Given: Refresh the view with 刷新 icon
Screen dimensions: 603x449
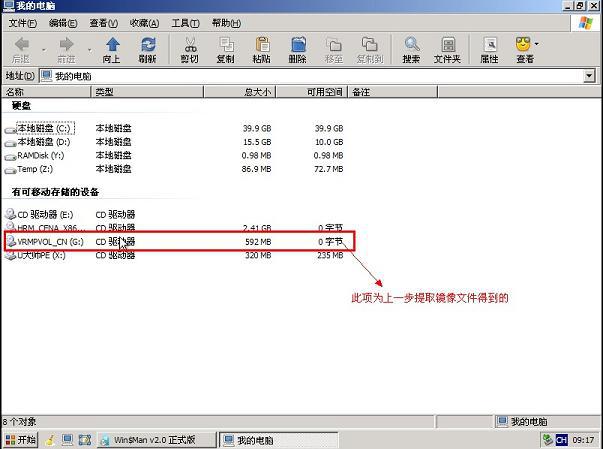Looking at the screenshot, I should coord(148,45).
